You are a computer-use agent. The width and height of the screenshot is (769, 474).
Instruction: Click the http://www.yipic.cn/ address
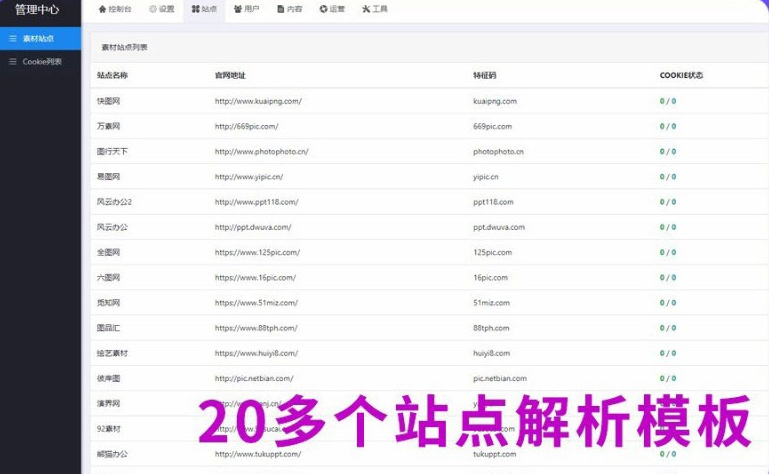point(249,177)
